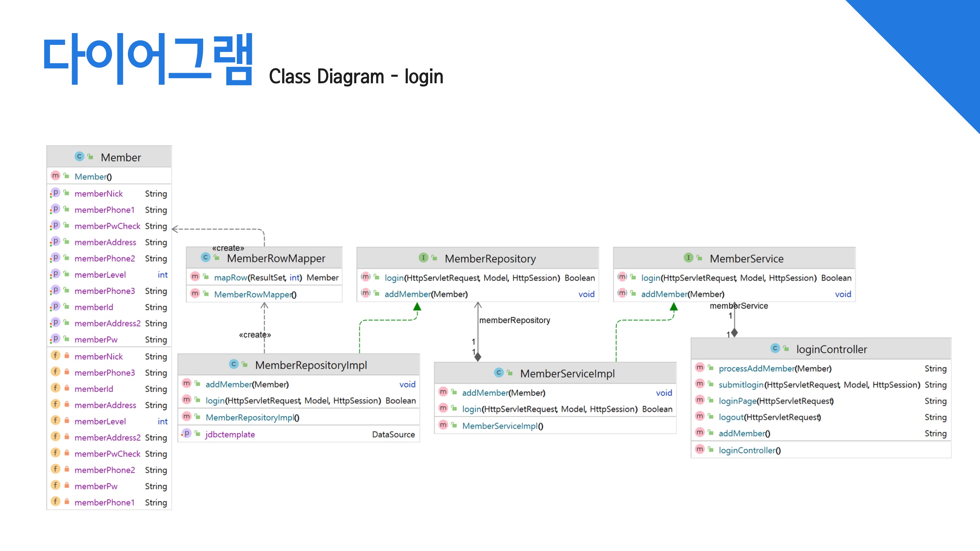Click the interface icon beside the MemberService header
The width and height of the screenshot is (980, 551).
pos(688,258)
